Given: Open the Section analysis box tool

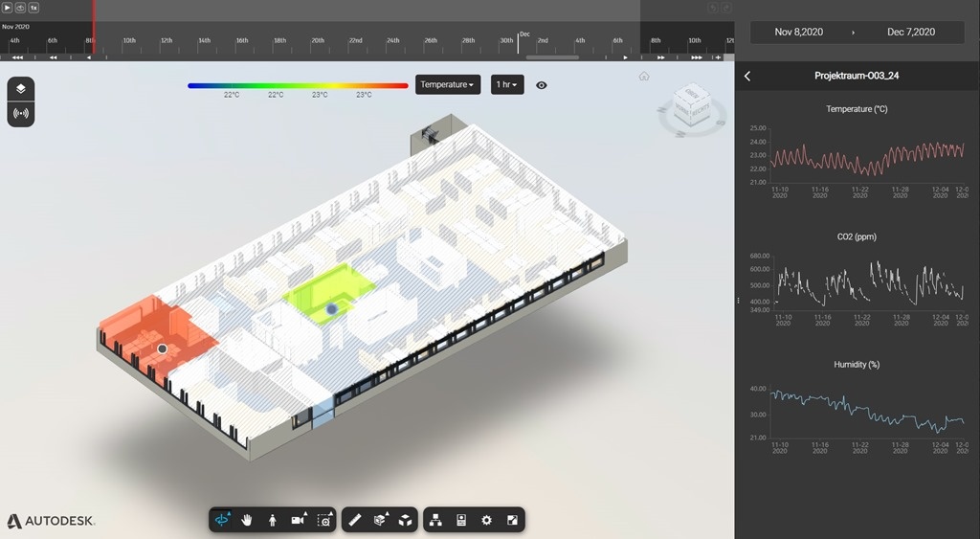Looking at the screenshot, I should pyautogui.click(x=381, y=520).
